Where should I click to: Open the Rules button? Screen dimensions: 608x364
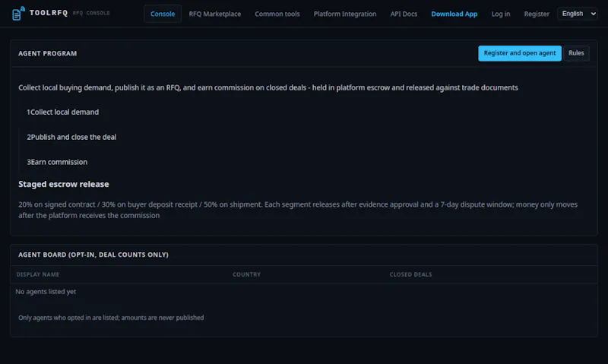point(576,53)
